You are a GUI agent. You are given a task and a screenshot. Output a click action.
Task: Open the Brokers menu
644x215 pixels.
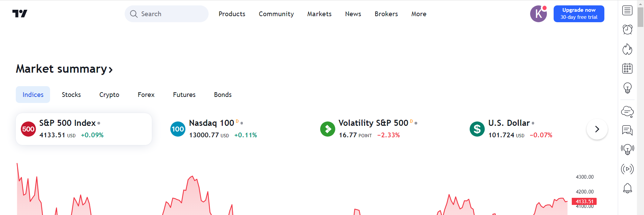386,14
